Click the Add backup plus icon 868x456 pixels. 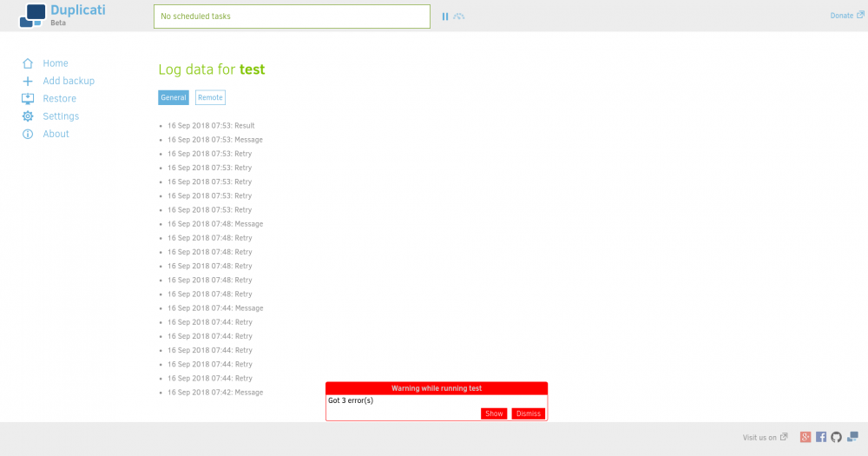pos(28,81)
